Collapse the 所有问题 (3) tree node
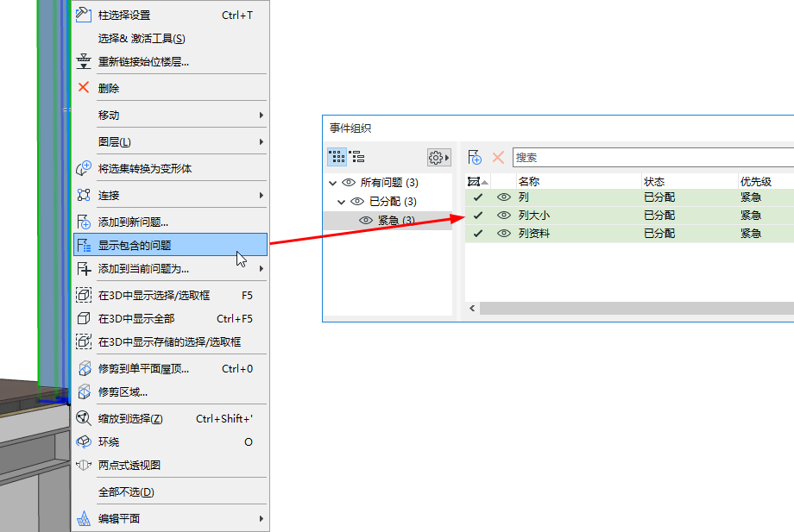 point(332,183)
